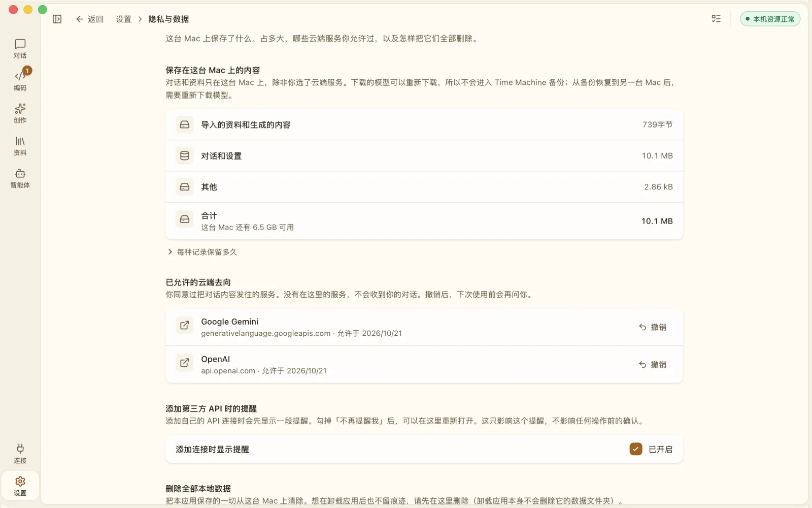Check the 本机资源正常 status badge
The height and width of the screenshot is (508, 812).
click(x=770, y=19)
